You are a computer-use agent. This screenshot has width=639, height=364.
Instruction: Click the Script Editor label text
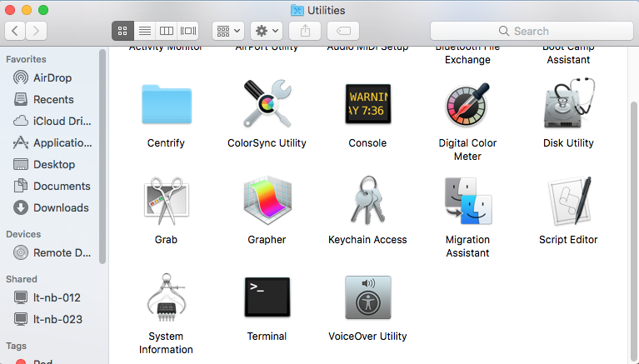click(568, 239)
